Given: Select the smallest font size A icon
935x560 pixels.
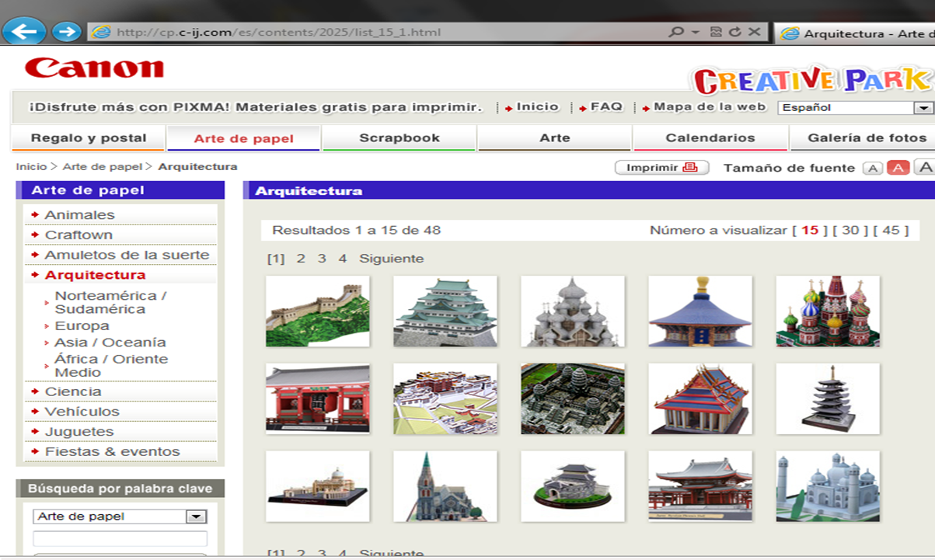Looking at the screenshot, I should point(873,168).
